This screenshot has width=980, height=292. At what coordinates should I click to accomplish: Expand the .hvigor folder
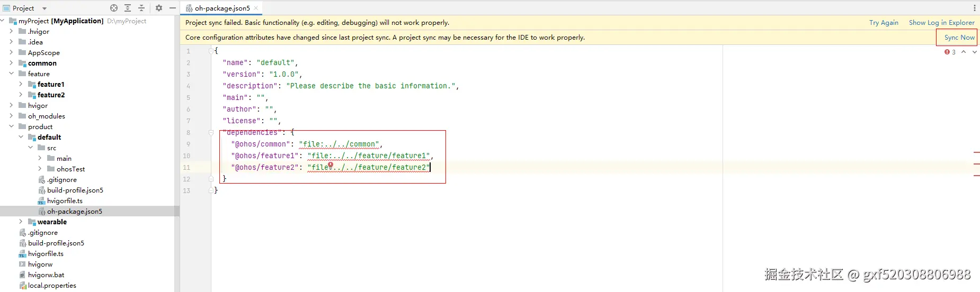(x=11, y=31)
